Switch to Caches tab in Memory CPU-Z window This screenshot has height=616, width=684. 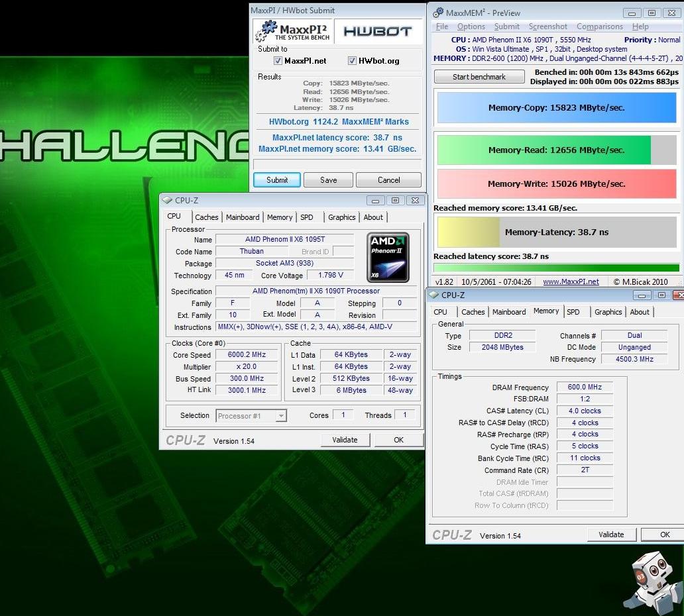pos(473,312)
